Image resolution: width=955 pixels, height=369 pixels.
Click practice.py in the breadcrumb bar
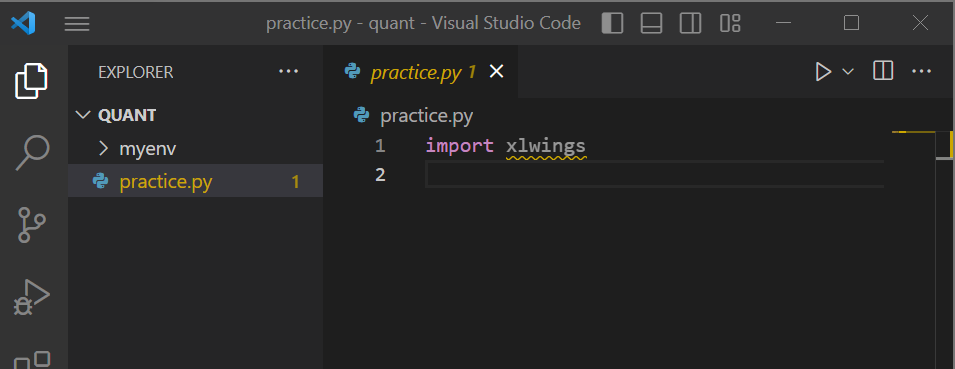[426, 116]
